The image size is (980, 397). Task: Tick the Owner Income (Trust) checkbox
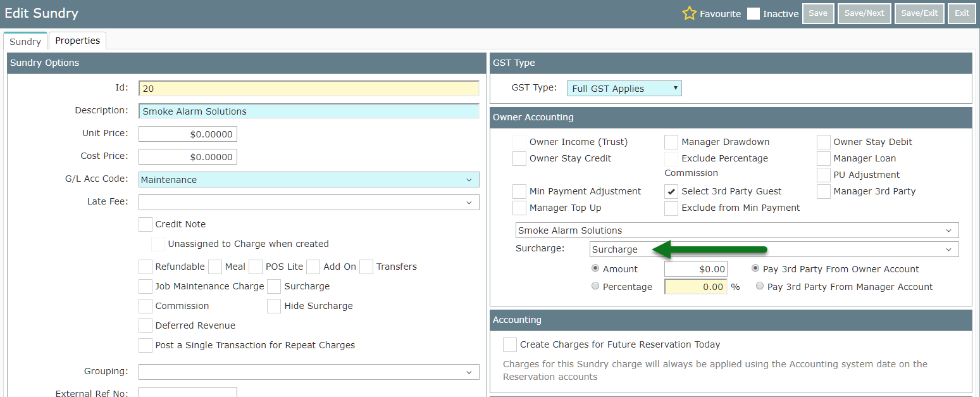(519, 142)
